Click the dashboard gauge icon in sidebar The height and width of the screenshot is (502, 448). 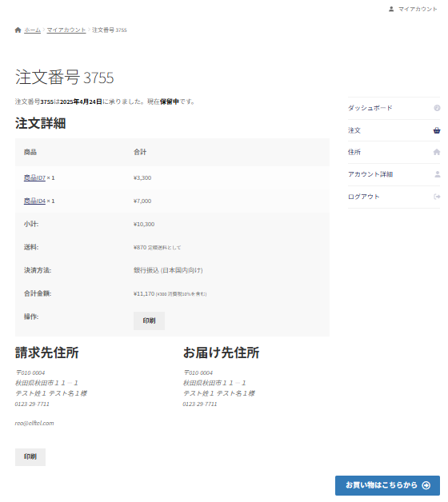pos(437,108)
